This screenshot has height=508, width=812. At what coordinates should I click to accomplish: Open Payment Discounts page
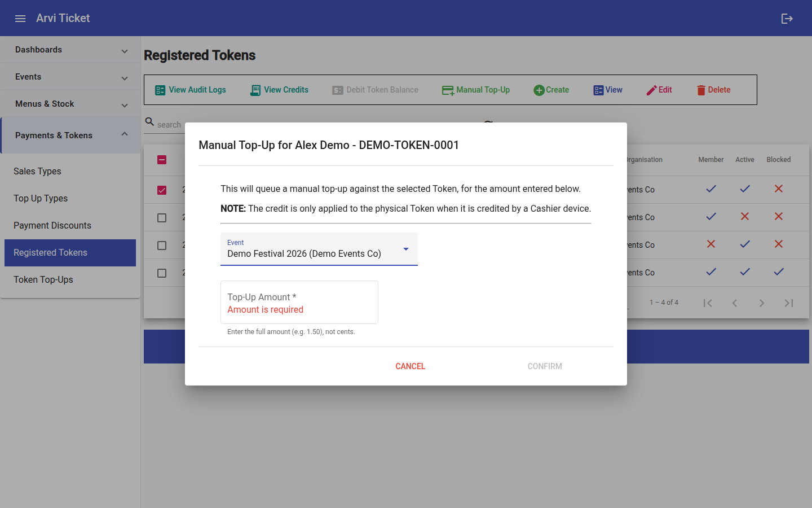click(x=70, y=226)
